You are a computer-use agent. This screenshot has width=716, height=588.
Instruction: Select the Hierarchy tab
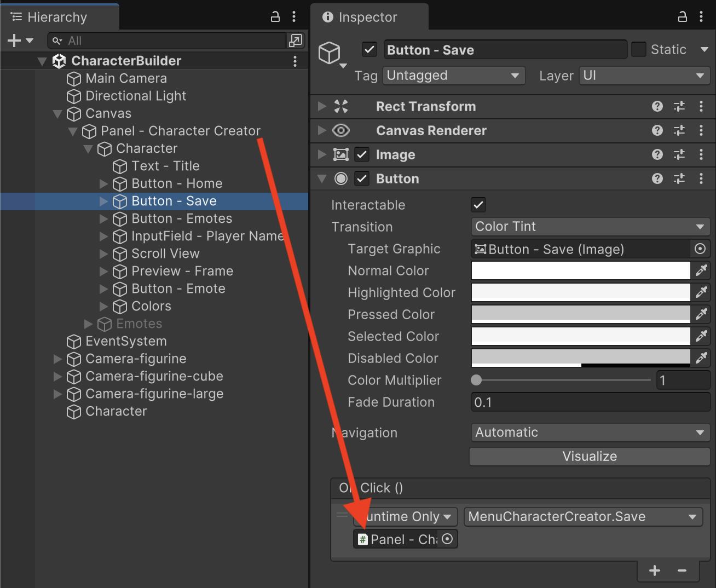point(57,17)
